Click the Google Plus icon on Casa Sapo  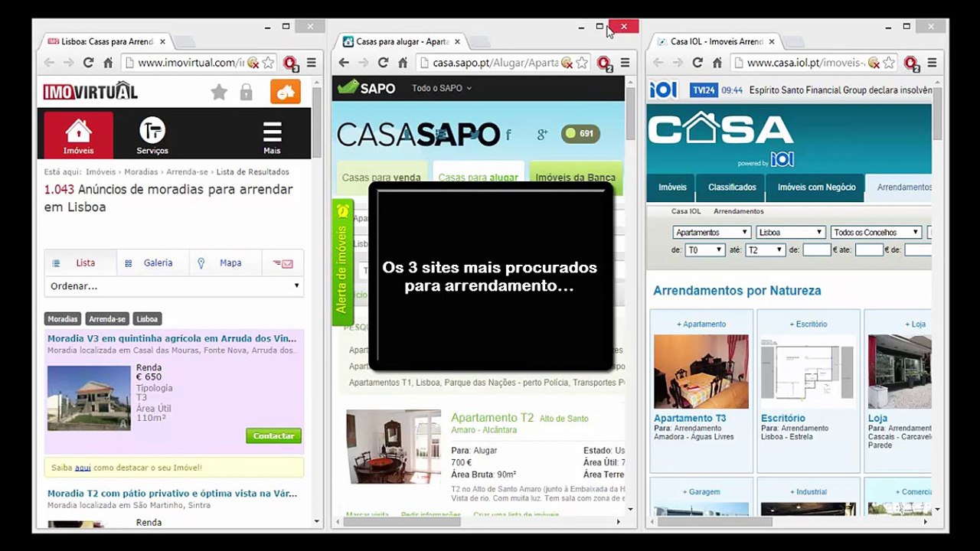tap(542, 135)
